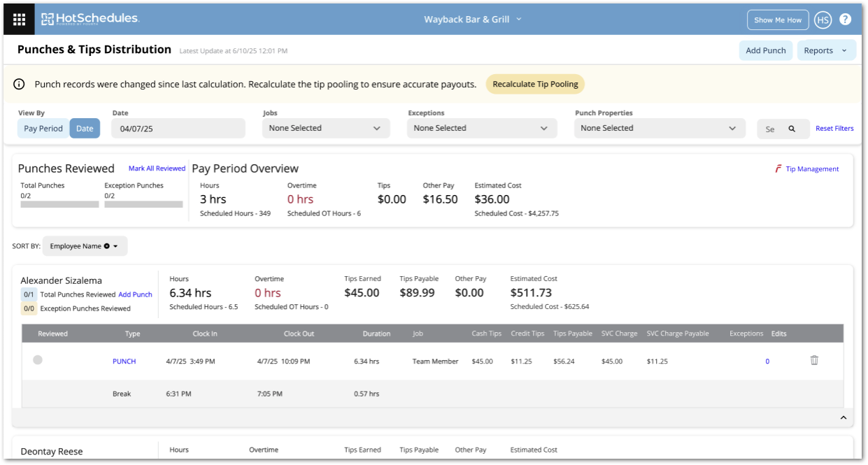Switch view to Date
Image resolution: width=868 pixels, height=465 pixels.
pos(85,129)
